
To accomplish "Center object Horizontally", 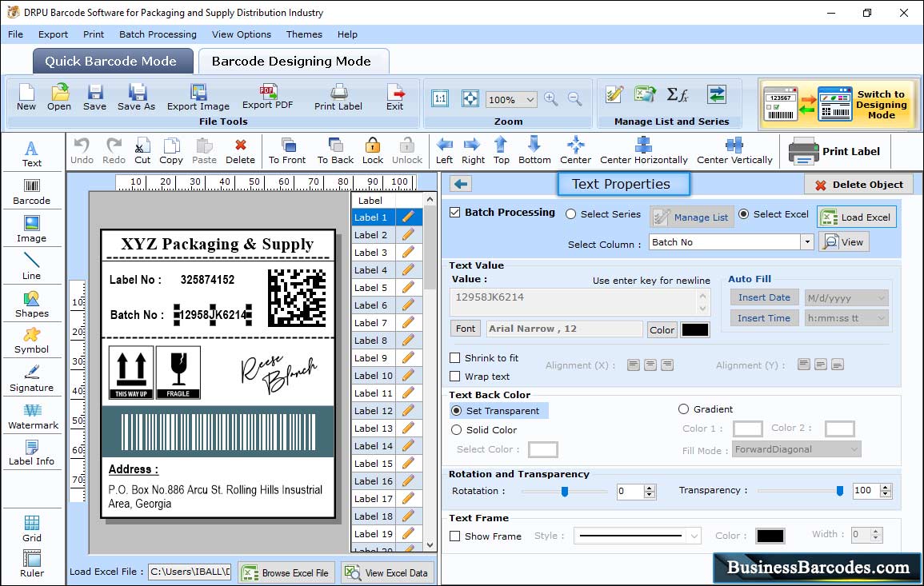I will 643,151.
